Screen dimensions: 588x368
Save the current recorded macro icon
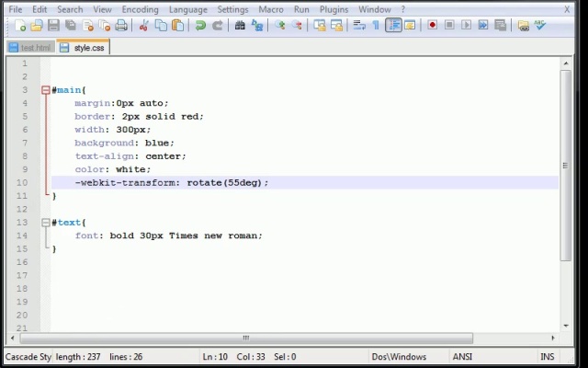(500, 25)
